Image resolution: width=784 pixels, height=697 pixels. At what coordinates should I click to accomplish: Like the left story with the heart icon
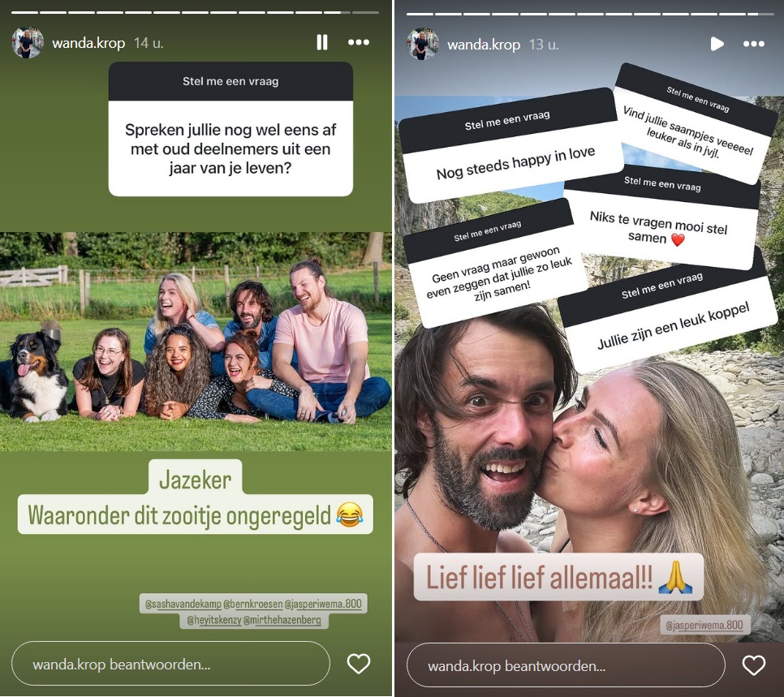[359, 664]
